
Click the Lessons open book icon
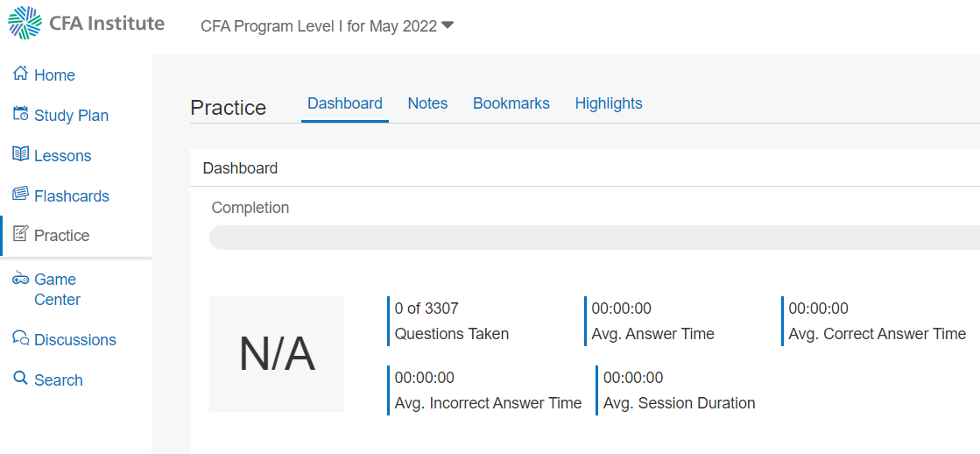pos(21,154)
